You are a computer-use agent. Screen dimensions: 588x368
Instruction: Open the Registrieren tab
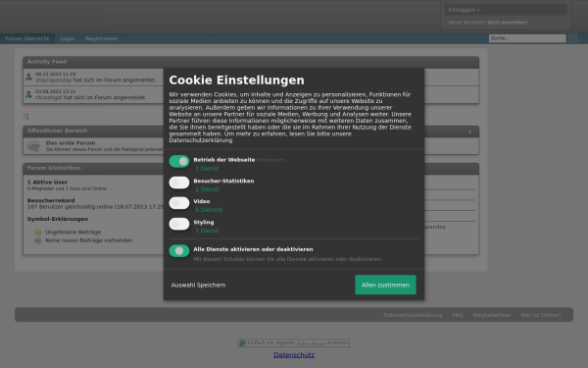(x=101, y=38)
